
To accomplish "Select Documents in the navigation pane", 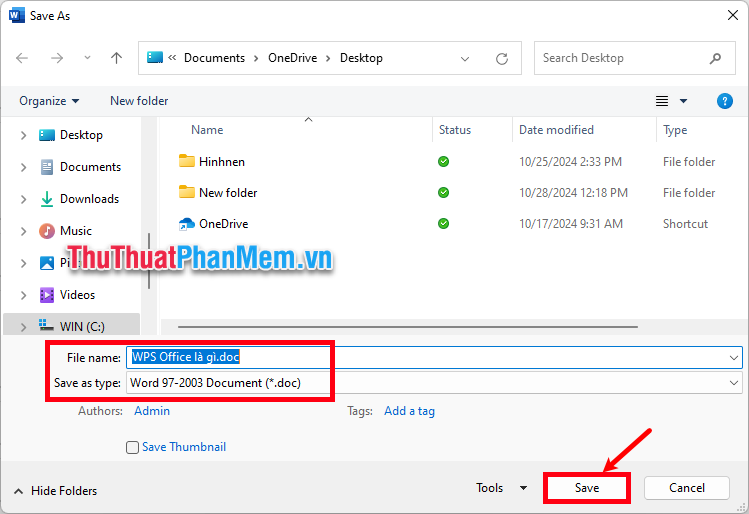I will tap(90, 167).
